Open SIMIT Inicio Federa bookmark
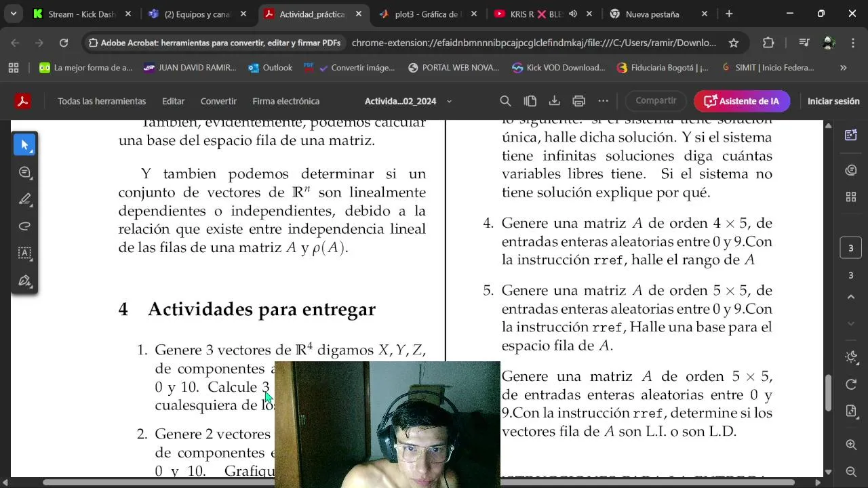 coord(767,68)
